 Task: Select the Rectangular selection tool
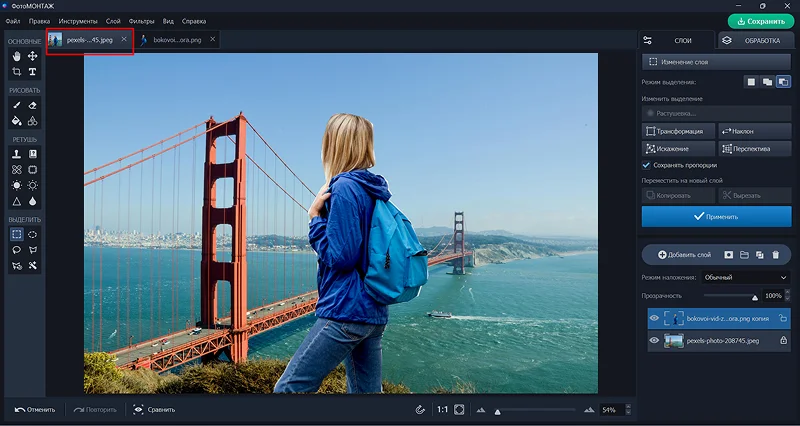[17, 234]
